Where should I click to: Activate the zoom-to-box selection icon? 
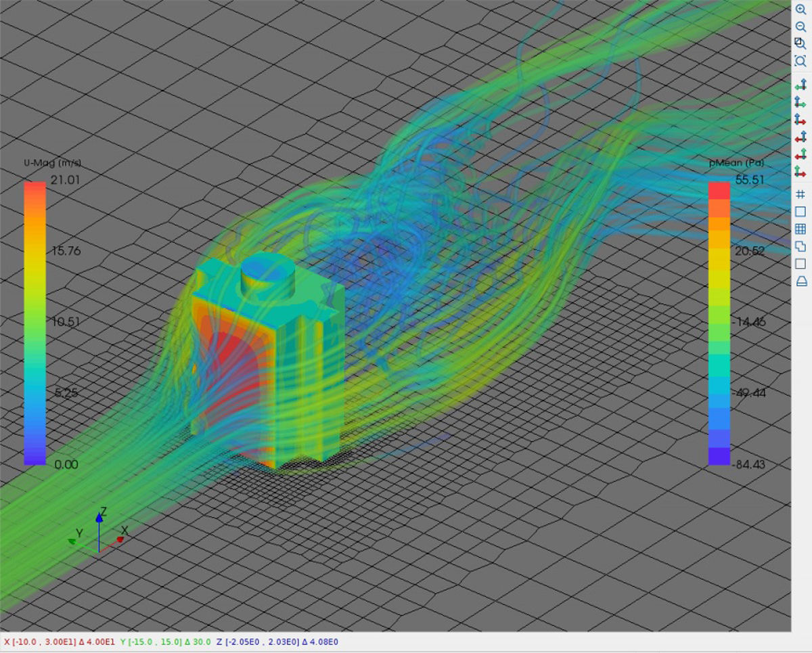coord(800,43)
